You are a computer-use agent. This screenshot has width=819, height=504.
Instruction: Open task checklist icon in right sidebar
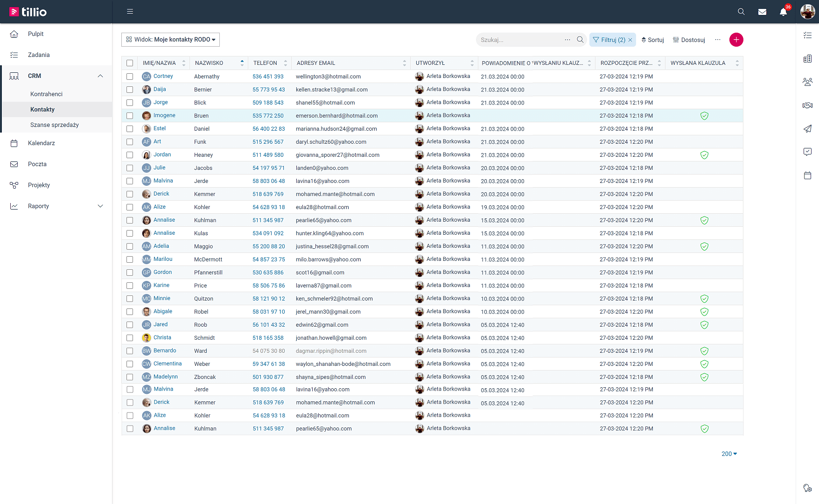(807, 35)
